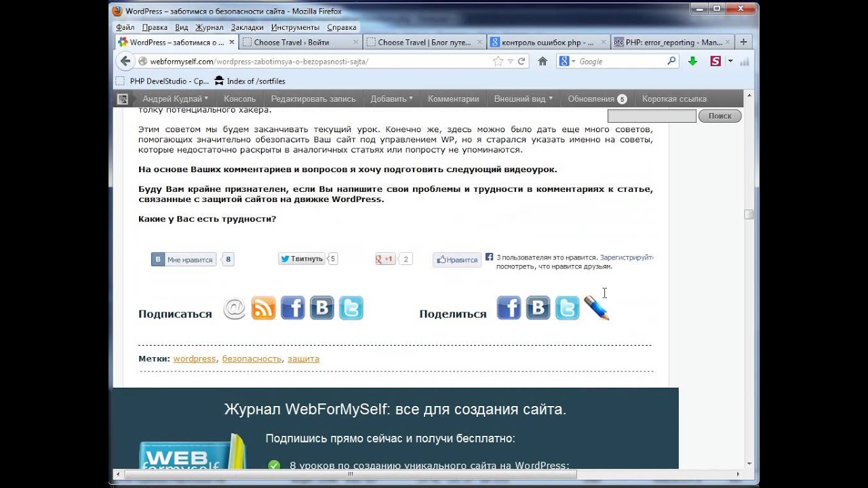This screenshot has width=868, height=488.
Task: Open the PHP DevelStudio bookmark
Action: (163, 81)
